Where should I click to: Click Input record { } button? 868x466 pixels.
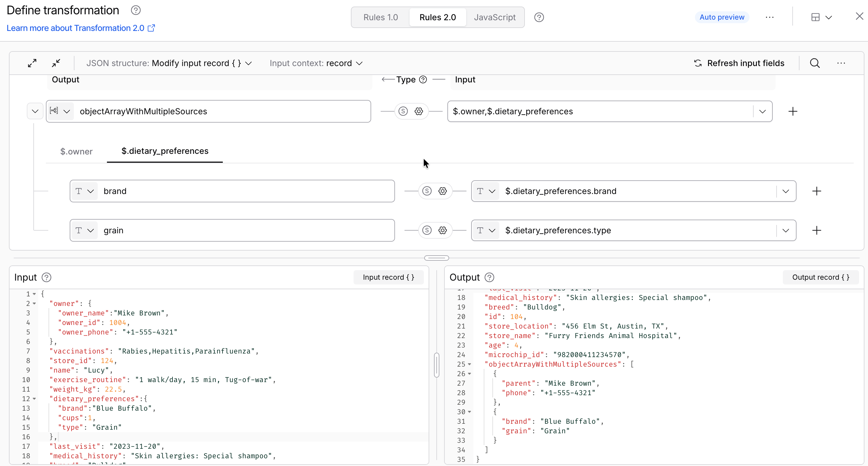pos(388,277)
